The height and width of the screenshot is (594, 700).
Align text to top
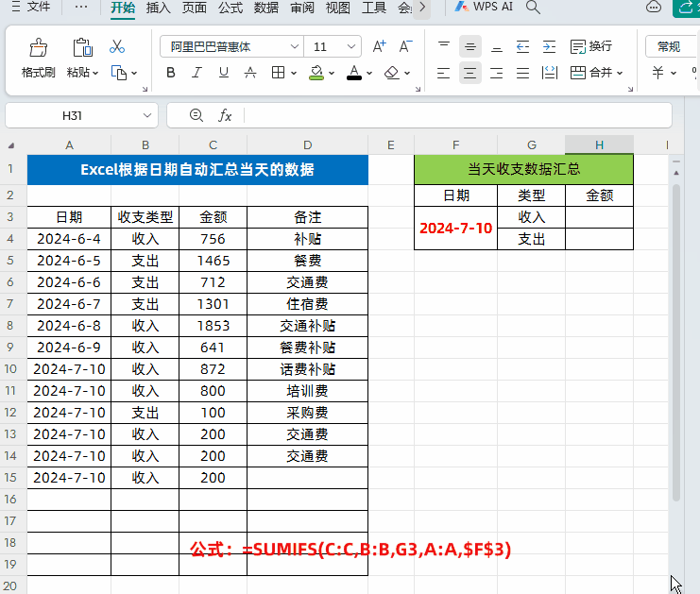444,46
